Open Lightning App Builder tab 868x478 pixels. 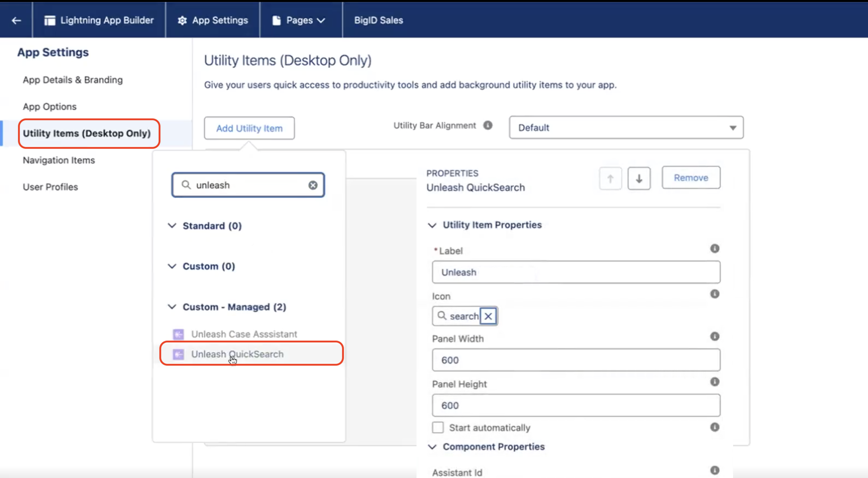click(99, 20)
